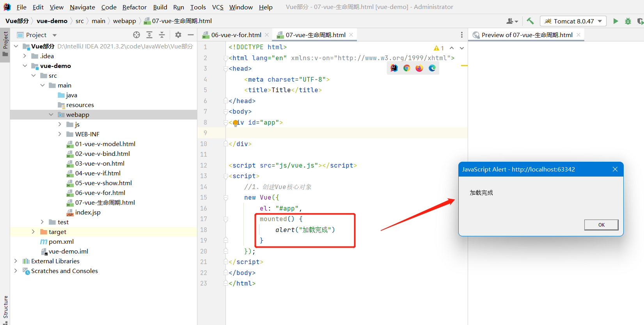Open the Tomcat 8.0.47 run configuration dropdown
Viewport: 644px width, 325px height.
[573, 21]
